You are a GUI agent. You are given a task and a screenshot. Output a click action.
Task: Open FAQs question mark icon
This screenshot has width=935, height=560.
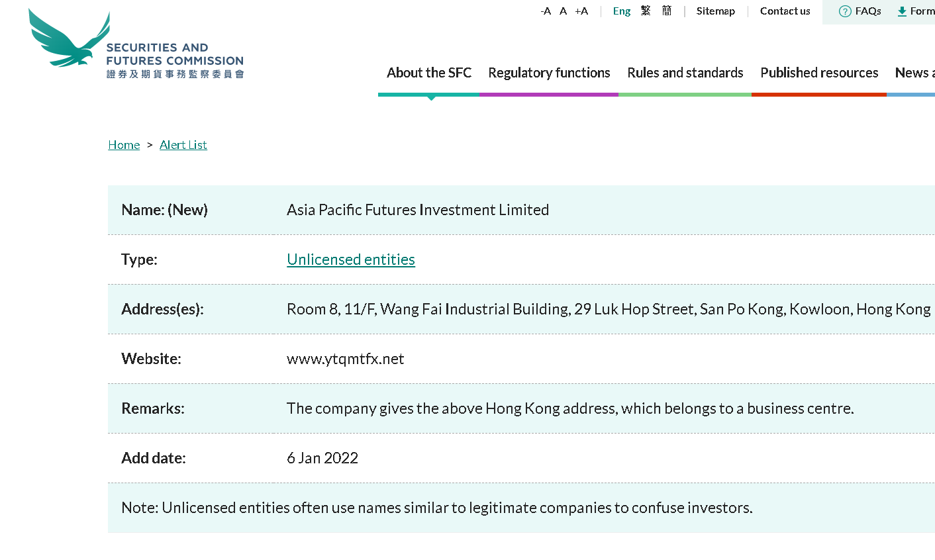pos(845,11)
